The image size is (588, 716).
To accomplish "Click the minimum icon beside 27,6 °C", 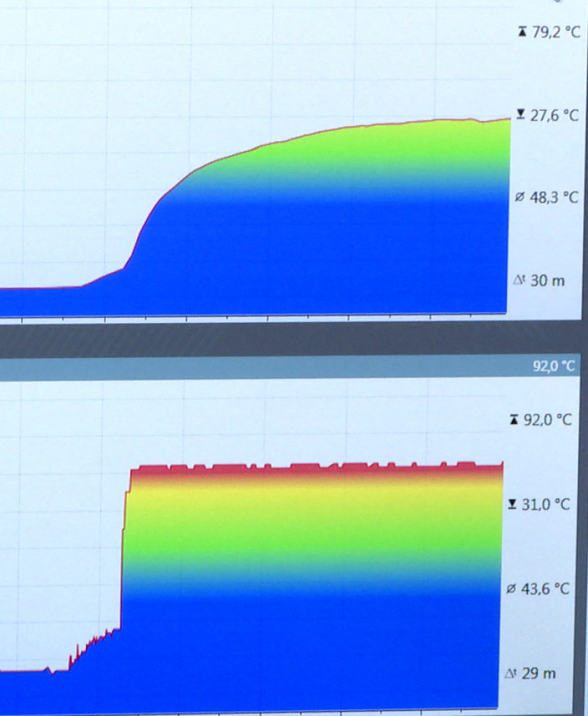I will pyautogui.click(x=521, y=114).
